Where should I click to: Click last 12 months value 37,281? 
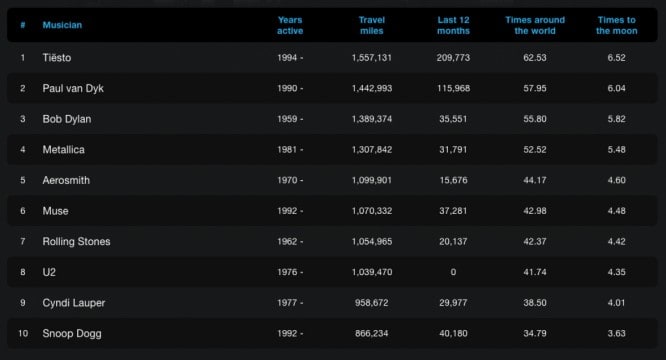click(453, 211)
